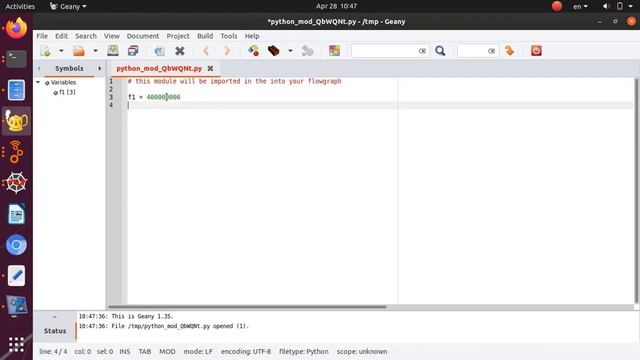Run the current file gears icon
This screenshot has width=640, height=360.
pyautogui.click(x=307, y=51)
